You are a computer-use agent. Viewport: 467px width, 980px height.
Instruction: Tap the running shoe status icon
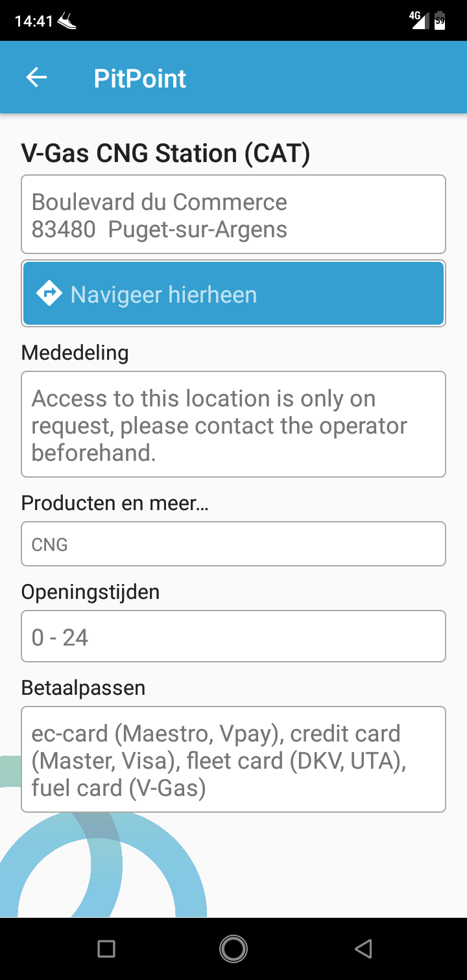coord(67,21)
